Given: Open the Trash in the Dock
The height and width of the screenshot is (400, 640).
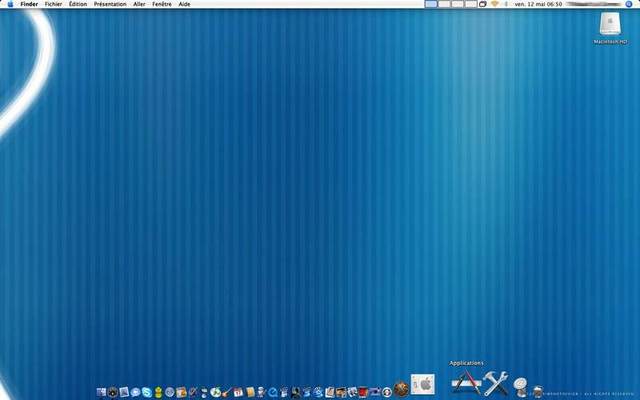Looking at the screenshot, I should coord(538,391).
